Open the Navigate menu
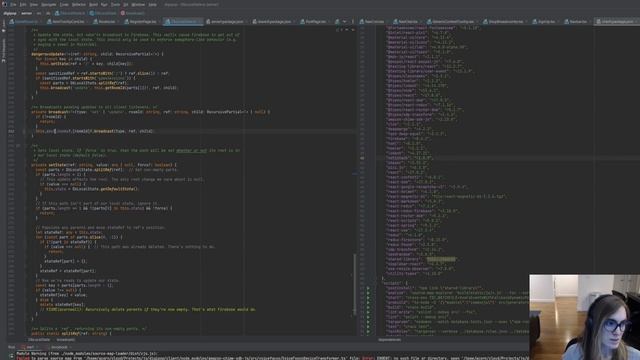This screenshot has height=360, width=640. [x=49, y=4]
